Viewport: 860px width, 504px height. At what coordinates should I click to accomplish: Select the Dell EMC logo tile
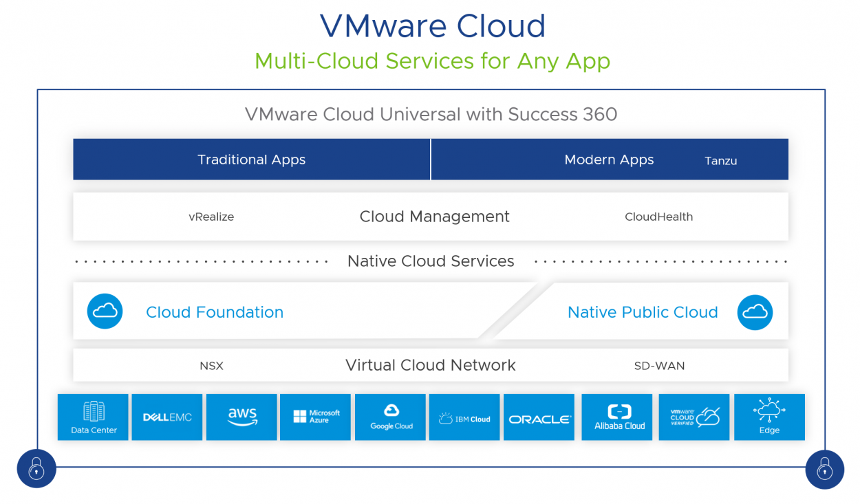point(167,417)
